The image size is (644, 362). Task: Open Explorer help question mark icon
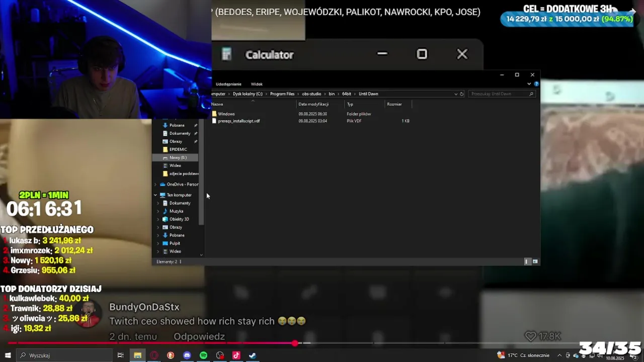tap(536, 84)
